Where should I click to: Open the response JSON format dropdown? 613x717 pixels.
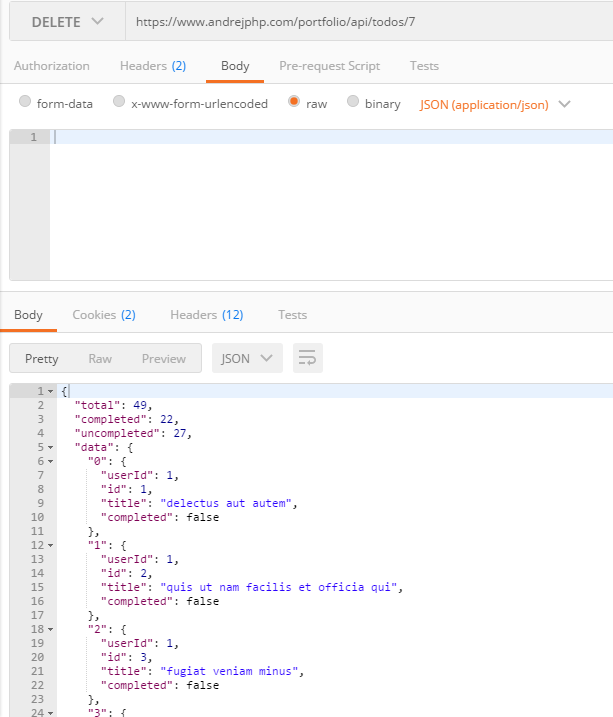pyautogui.click(x=247, y=358)
